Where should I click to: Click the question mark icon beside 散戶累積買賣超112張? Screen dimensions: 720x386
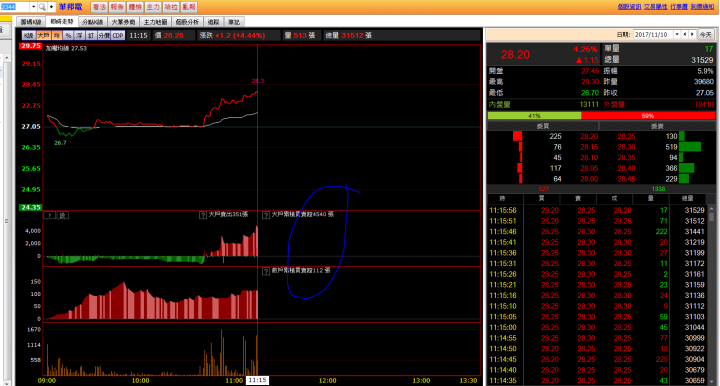click(x=266, y=271)
